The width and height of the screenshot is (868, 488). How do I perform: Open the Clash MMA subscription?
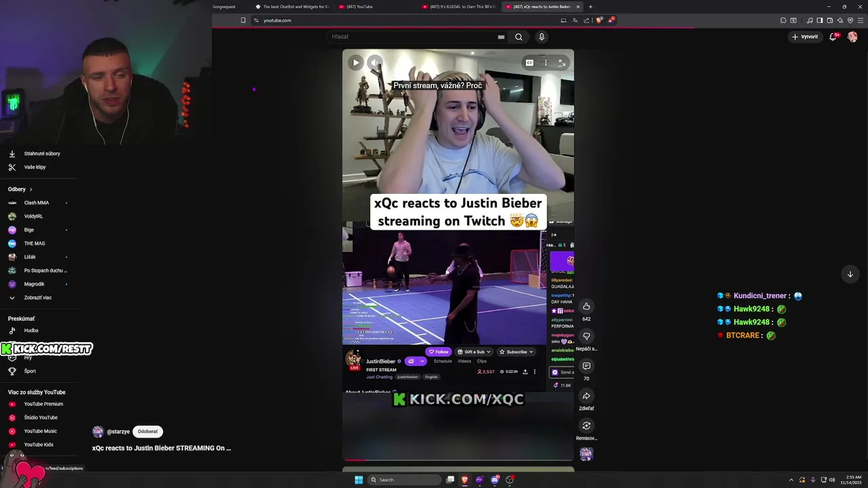click(38, 203)
